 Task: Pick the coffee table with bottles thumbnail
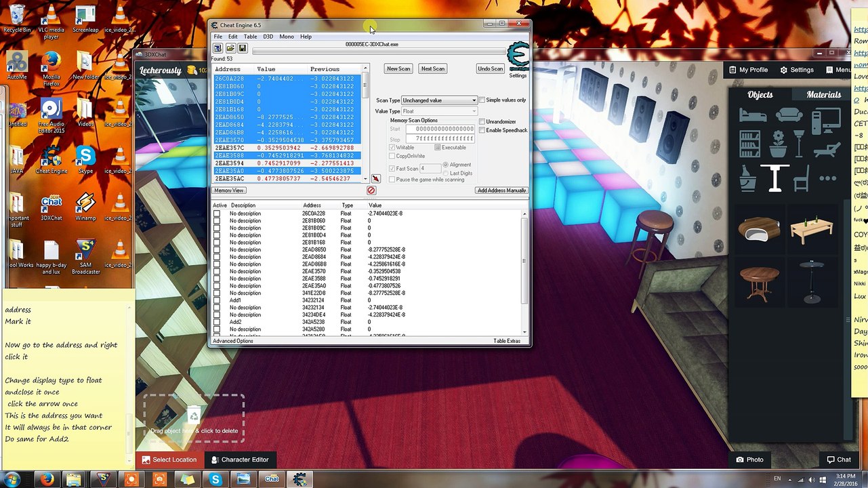[811, 230]
